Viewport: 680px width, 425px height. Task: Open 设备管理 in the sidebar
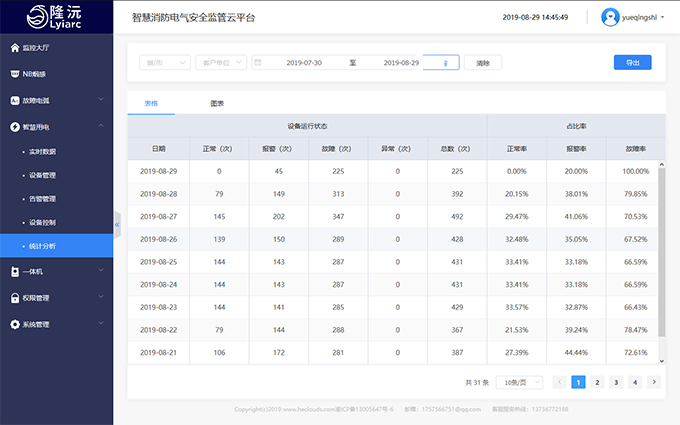(x=42, y=174)
